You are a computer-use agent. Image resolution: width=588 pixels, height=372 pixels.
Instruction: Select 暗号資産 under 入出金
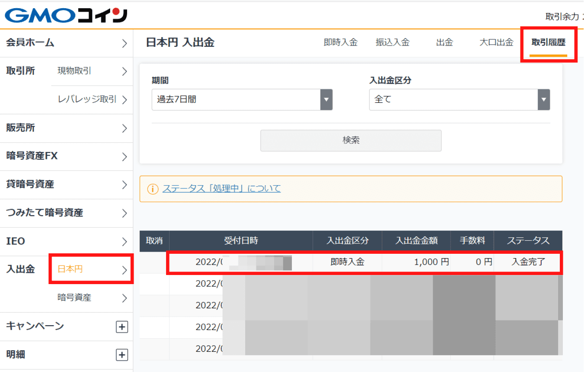point(92,298)
